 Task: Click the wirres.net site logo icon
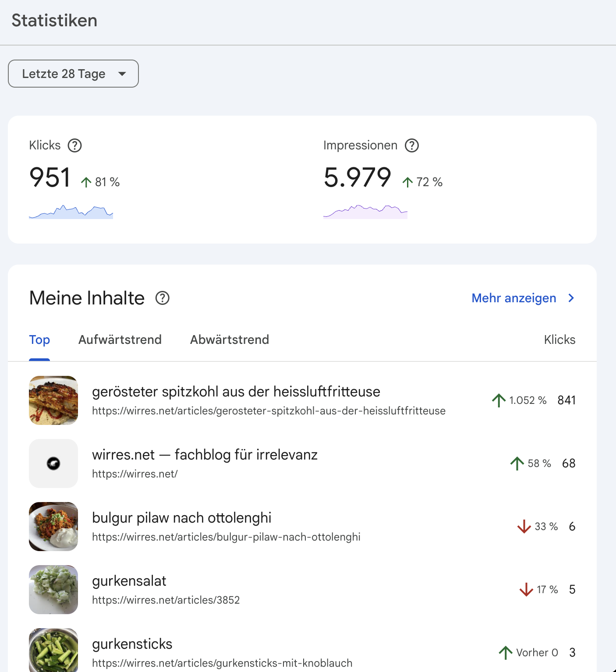point(53,463)
